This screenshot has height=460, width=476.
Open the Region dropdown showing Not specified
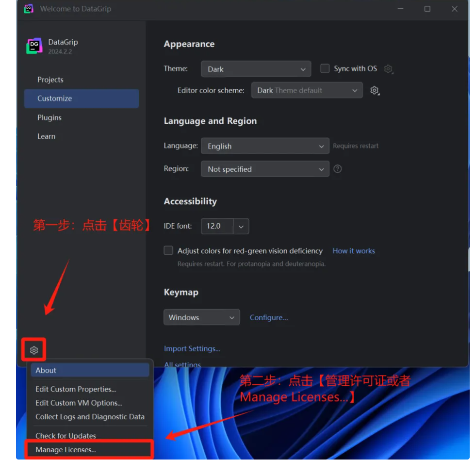pyautogui.click(x=265, y=169)
